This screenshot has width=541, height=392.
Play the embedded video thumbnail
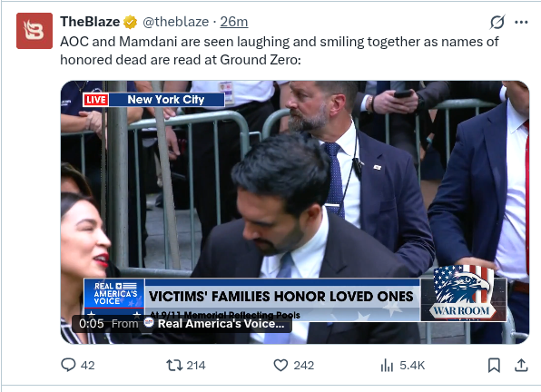tap(295, 212)
